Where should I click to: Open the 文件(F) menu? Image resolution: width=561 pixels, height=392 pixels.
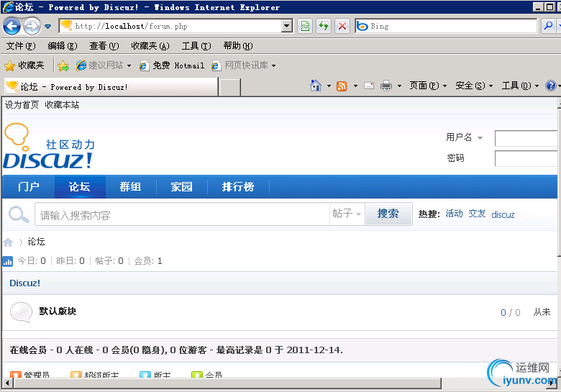point(21,46)
